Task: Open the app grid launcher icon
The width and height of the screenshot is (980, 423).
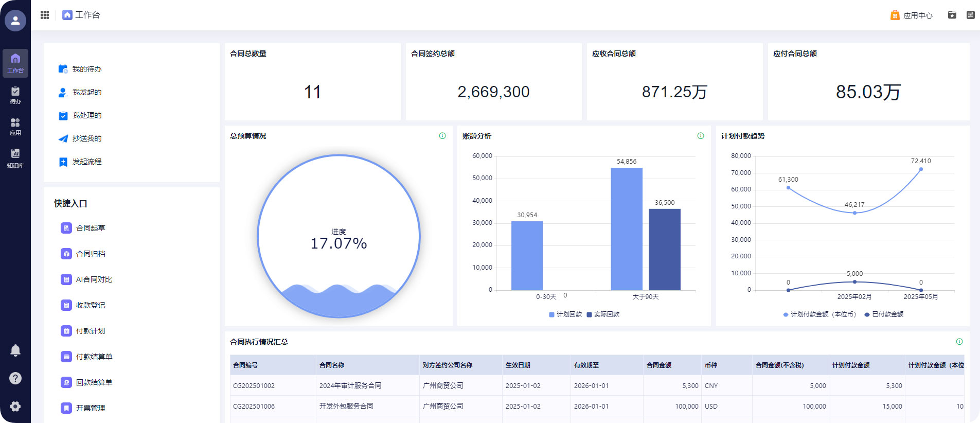Action: click(45, 15)
